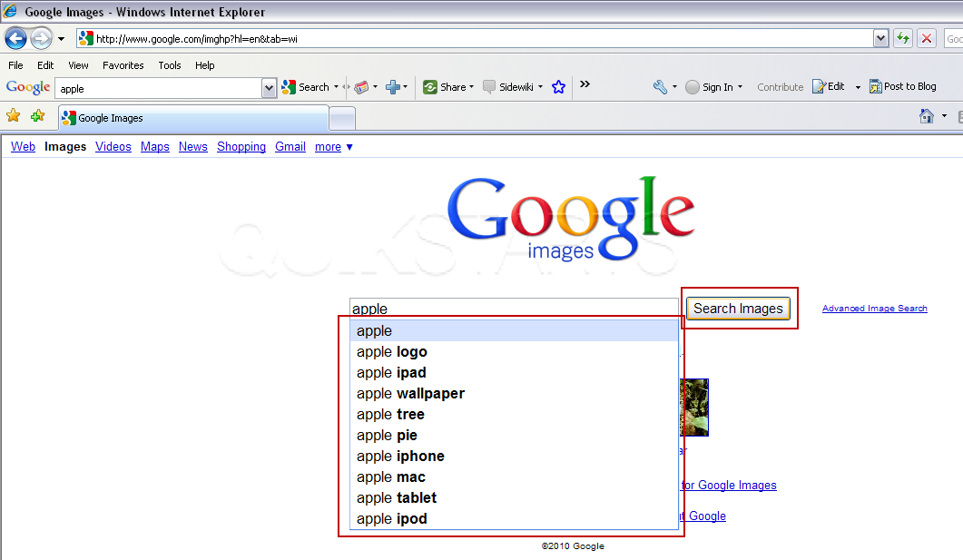Stop loading with the red X button
Viewport: 963px width, 560px height.
tap(927, 39)
